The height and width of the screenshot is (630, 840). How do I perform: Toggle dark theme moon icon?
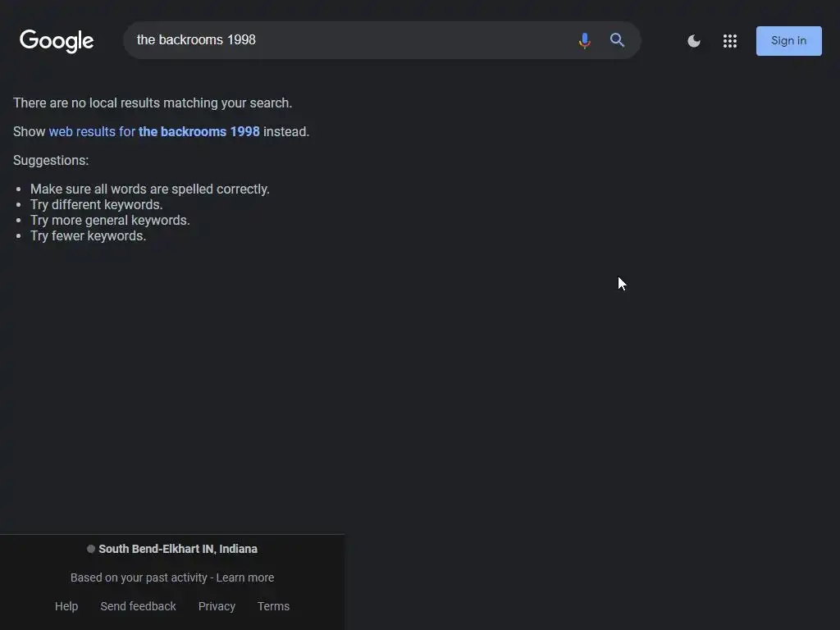pyautogui.click(x=694, y=41)
